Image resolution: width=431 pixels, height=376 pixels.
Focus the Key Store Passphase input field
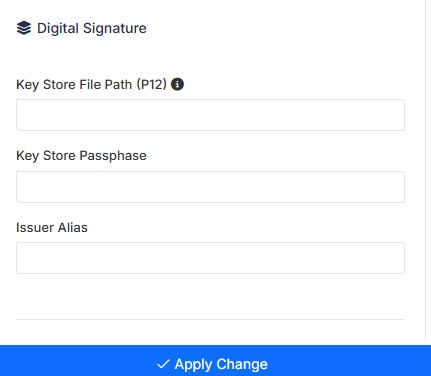210,187
